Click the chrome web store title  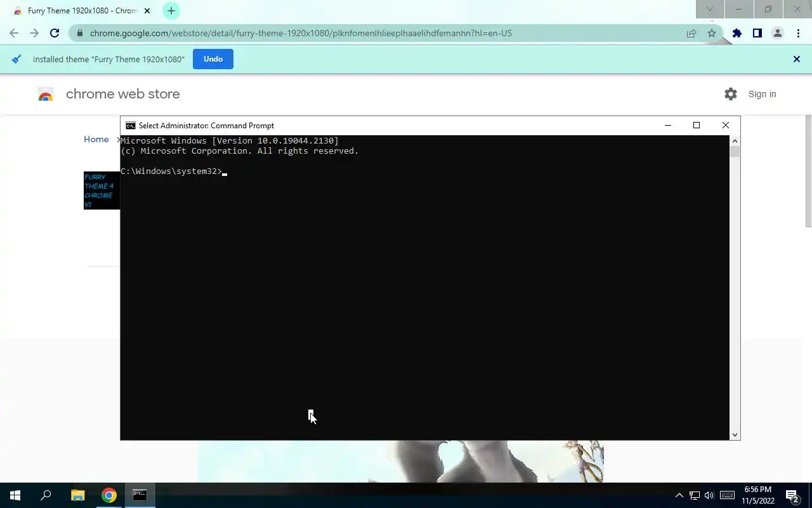click(x=123, y=94)
